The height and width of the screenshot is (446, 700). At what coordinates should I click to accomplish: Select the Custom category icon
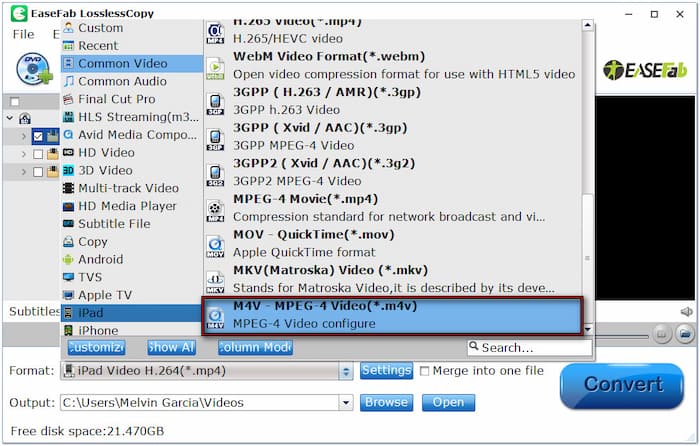[68, 28]
